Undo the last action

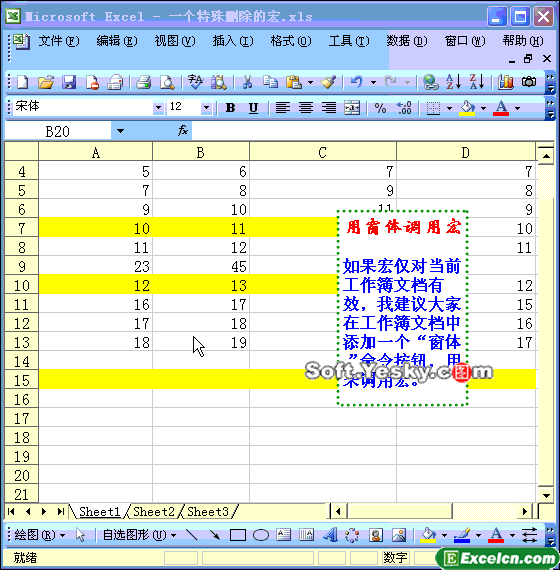point(356,82)
